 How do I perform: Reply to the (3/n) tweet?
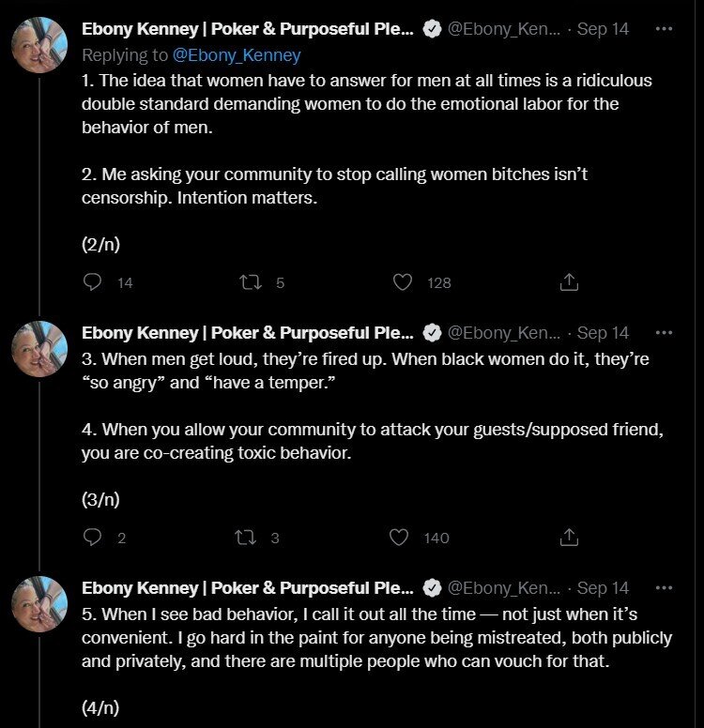(x=92, y=538)
